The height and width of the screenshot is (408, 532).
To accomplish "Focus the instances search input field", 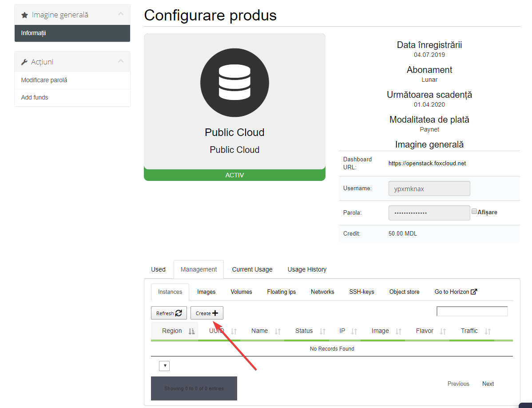I will coord(472,312).
